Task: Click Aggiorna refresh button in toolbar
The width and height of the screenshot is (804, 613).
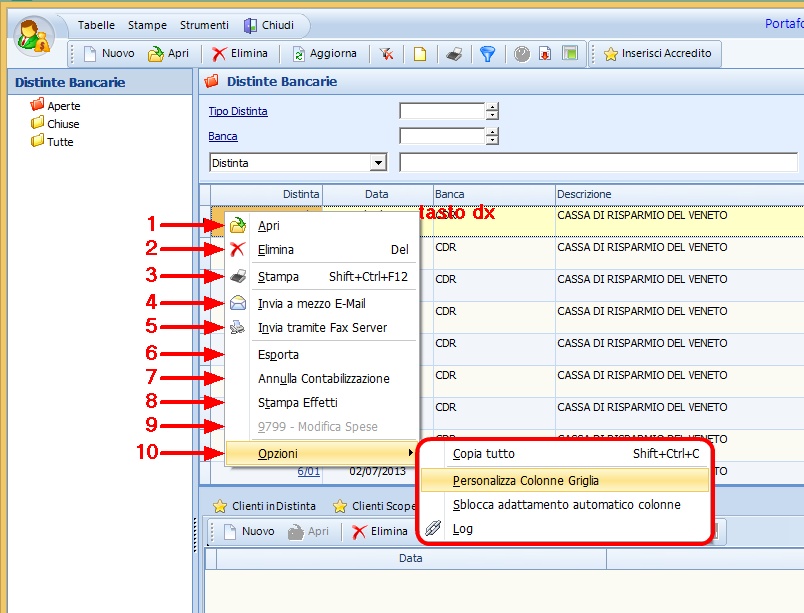Action: click(x=324, y=54)
